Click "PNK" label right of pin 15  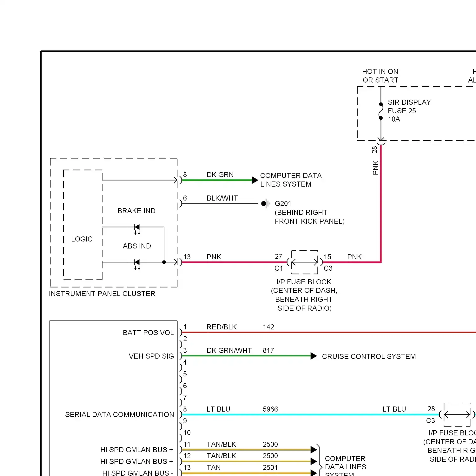(x=354, y=257)
